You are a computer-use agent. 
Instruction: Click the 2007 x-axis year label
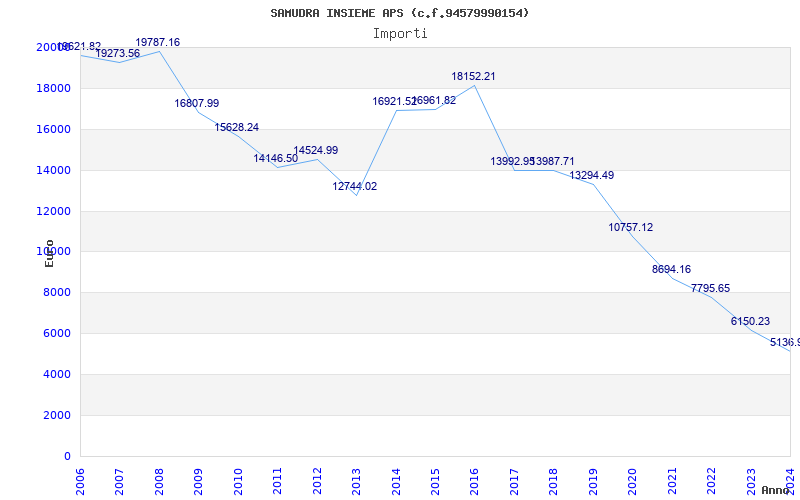pos(120,481)
